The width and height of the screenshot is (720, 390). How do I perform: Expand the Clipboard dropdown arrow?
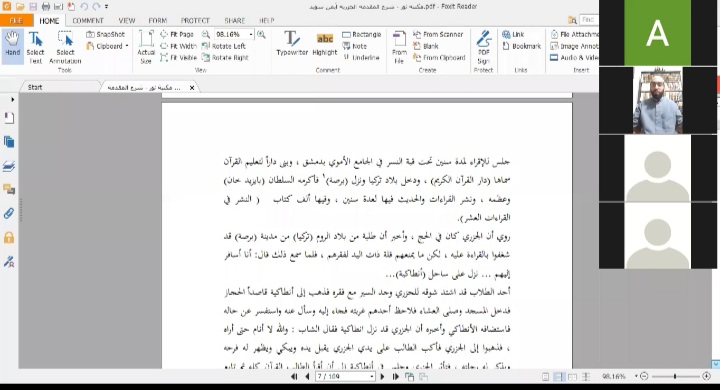pos(127,46)
